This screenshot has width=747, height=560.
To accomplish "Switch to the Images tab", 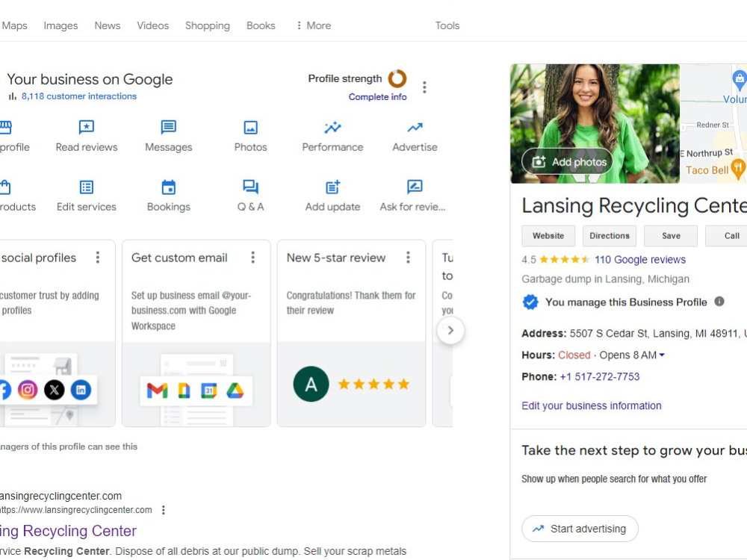I will pos(61,25).
